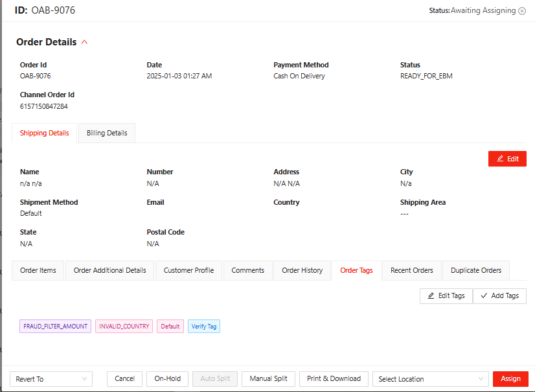535x392 pixels.
Task: Switch to the Billing Details tab
Action: click(107, 133)
